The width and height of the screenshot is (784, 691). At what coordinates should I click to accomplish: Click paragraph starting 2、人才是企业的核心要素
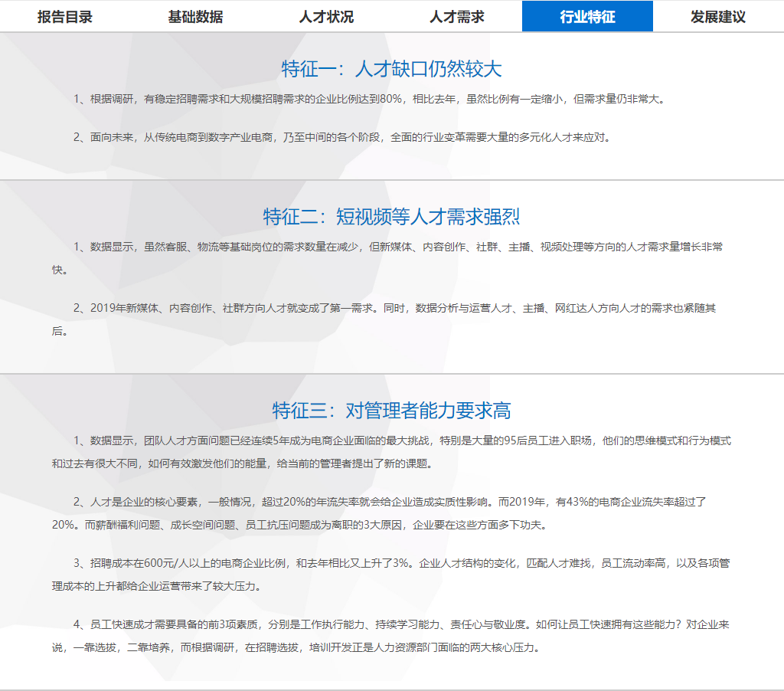379,513
